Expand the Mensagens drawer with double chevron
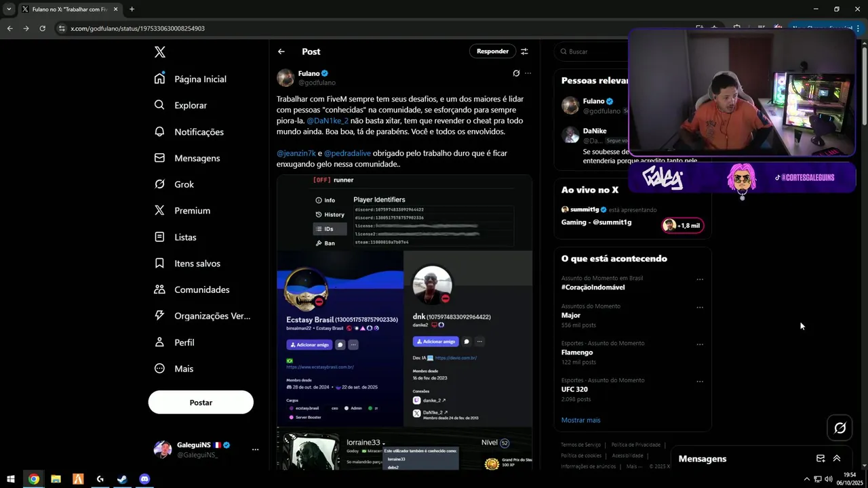 (x=837, y=459)
